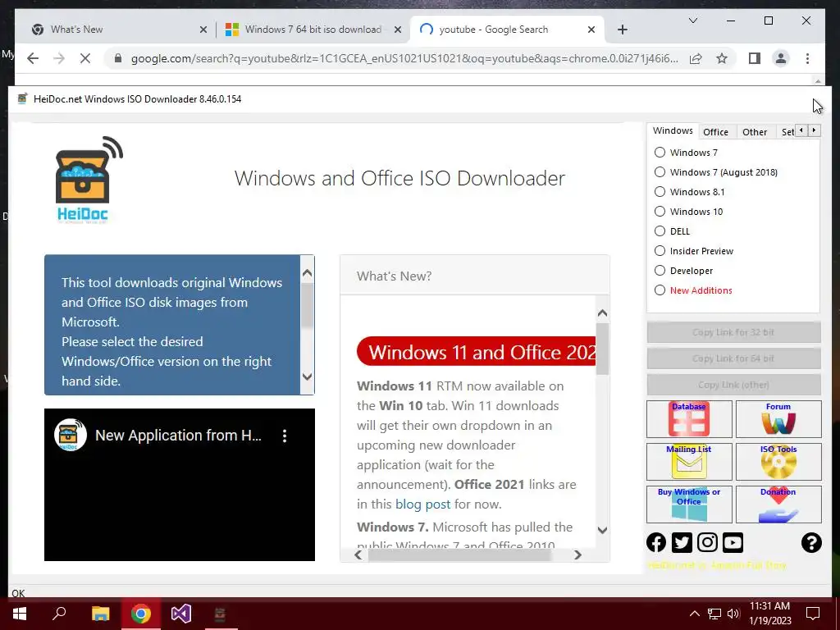Select the New Additions radio button
Image resolution: width=840 pixels, height=630 pixels.
point(660,290)
